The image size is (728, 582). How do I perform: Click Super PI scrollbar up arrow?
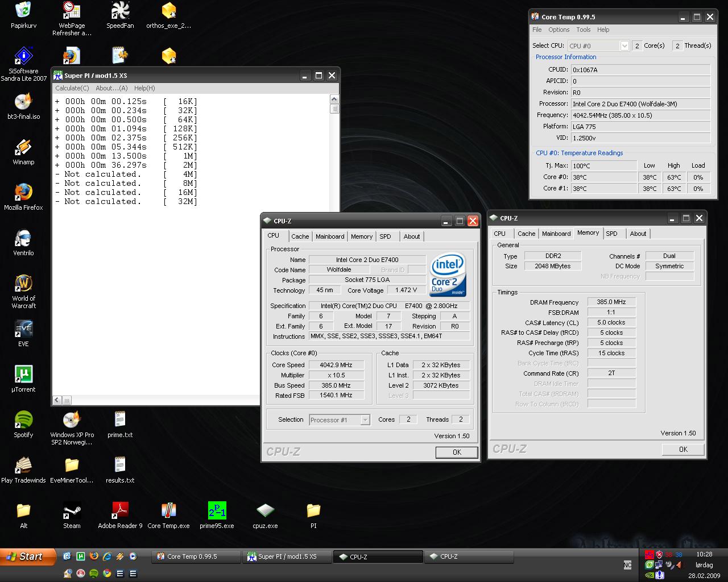(334, 99)
